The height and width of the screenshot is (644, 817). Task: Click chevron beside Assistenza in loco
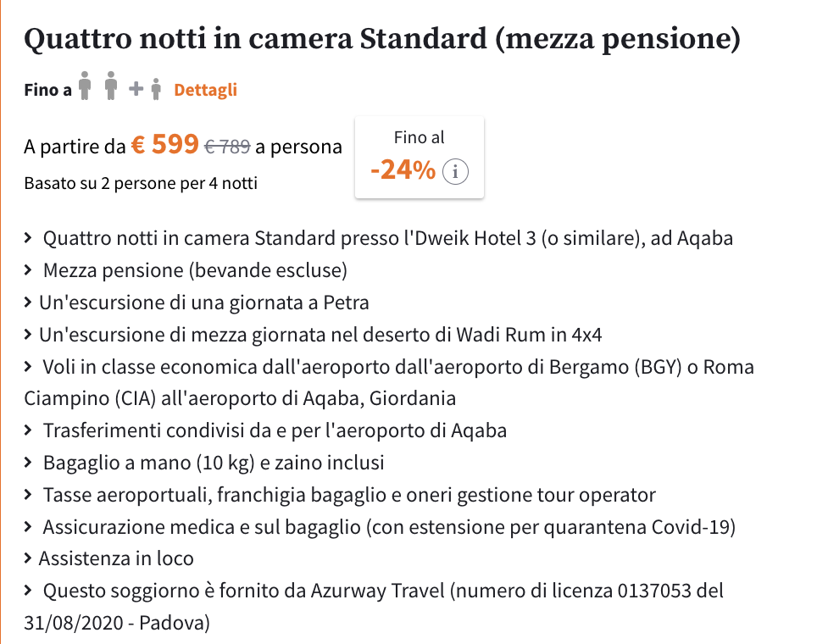(x=28, y=558)
